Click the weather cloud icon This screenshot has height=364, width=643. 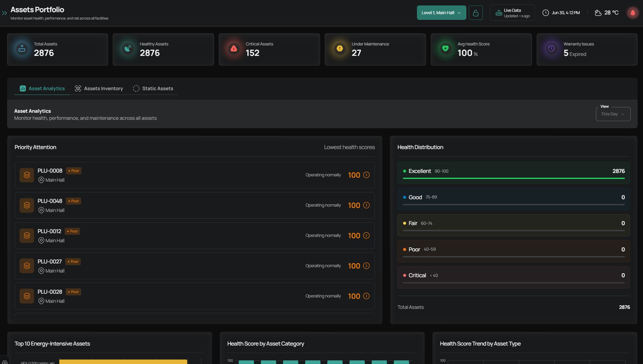coord(598,13)
